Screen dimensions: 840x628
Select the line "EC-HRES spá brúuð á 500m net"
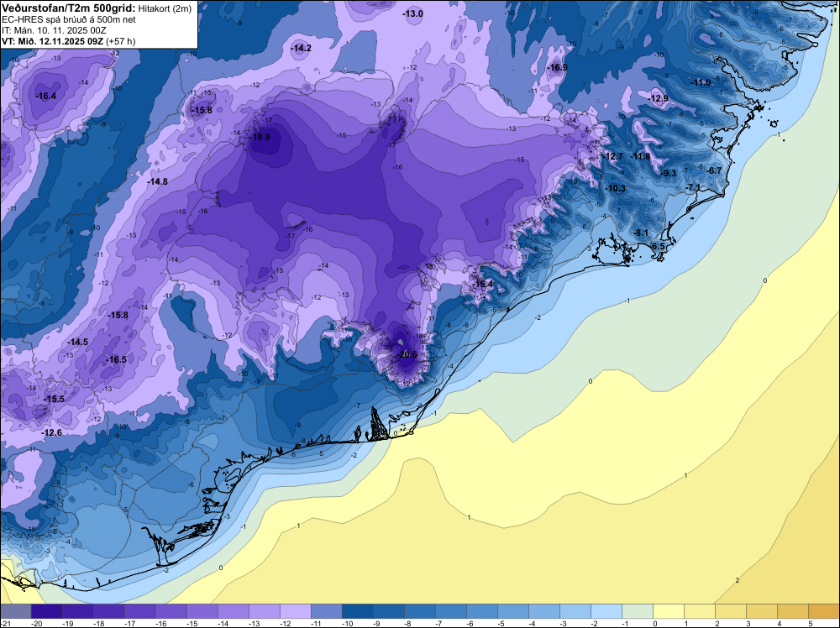tap(69, 19)
